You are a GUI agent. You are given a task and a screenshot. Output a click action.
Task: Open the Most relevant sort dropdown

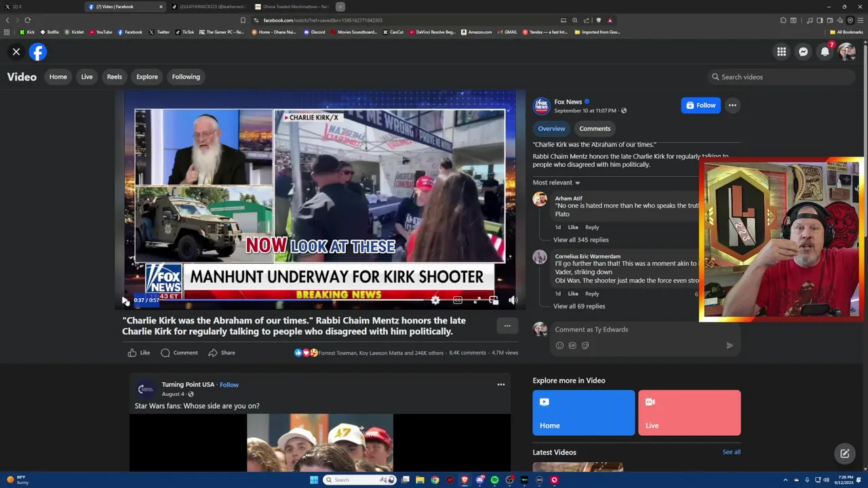[x=557, y=182]
